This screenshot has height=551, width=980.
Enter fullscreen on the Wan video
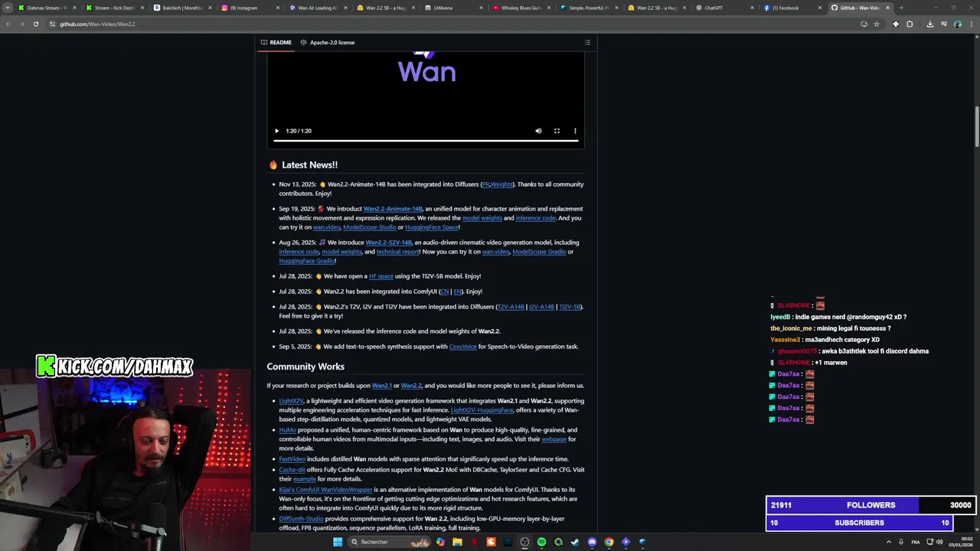pyautogui.click(x=557, y=131)
